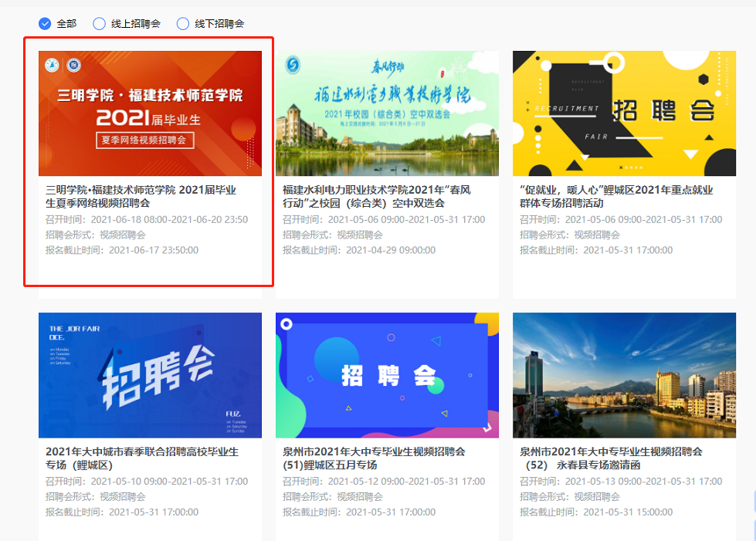Open the red 三明学院 2021届毕业生 banner image
Screen dimensions: 756x541
click(x=150, y=113)
